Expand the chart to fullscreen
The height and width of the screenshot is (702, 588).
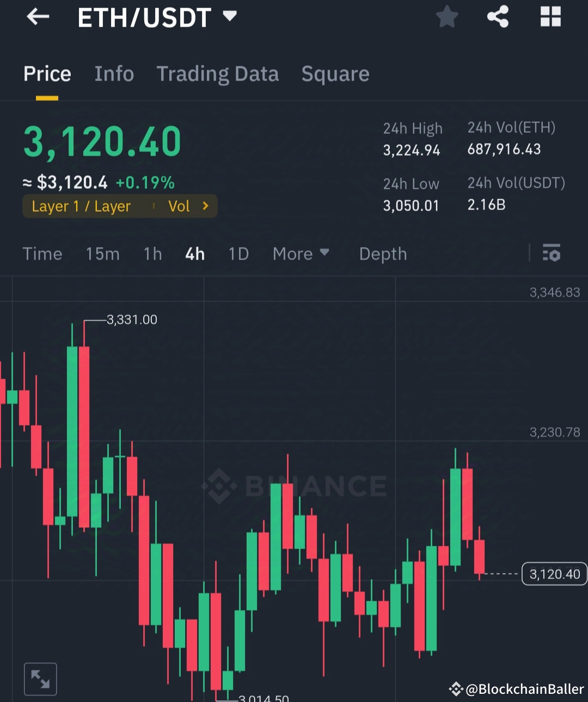pyautogui.click(x=40, y=678)
